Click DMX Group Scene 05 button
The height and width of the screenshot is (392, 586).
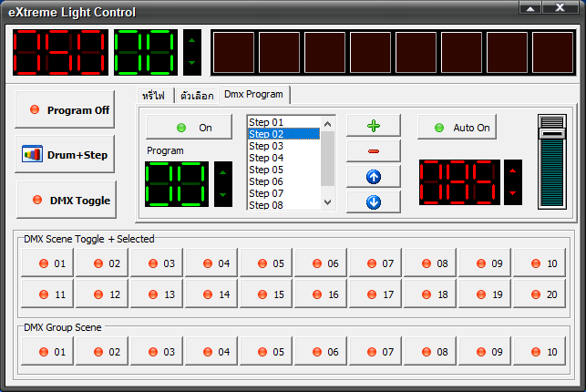266,352
